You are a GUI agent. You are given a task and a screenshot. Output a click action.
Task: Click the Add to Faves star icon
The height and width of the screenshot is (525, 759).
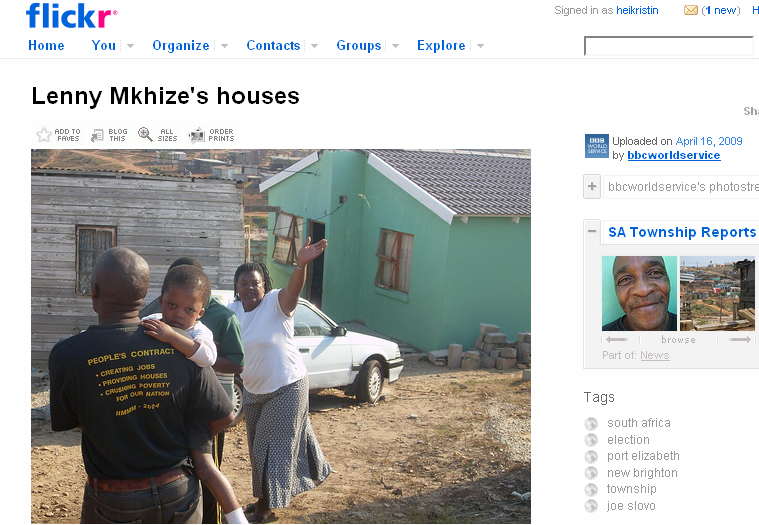point(44,135)
